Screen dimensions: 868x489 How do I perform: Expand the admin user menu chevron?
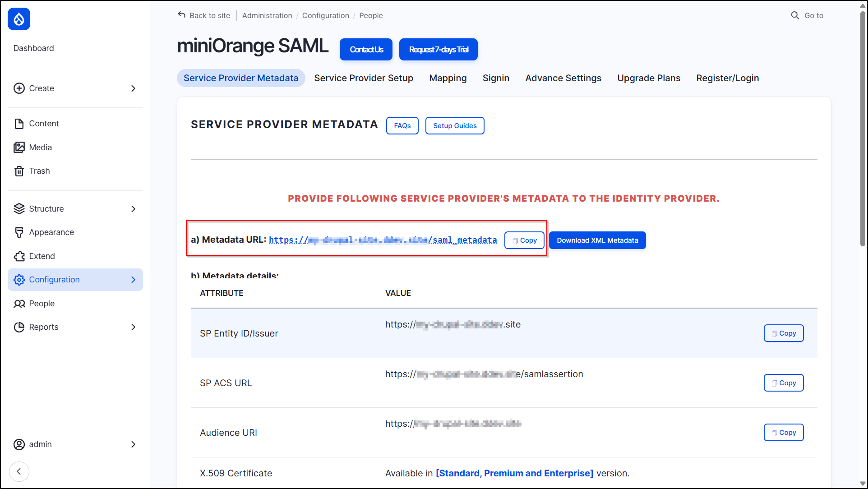click(x=133, y=444)
